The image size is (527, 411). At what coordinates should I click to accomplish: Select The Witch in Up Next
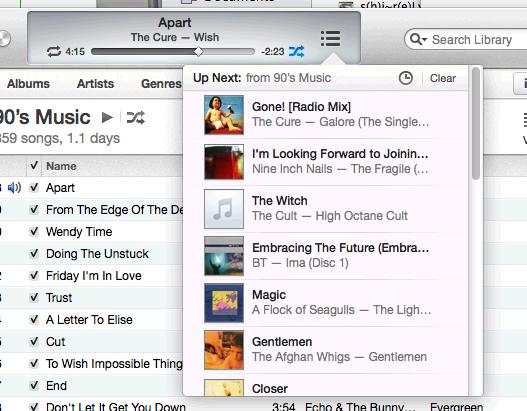[x=326, y=209]
